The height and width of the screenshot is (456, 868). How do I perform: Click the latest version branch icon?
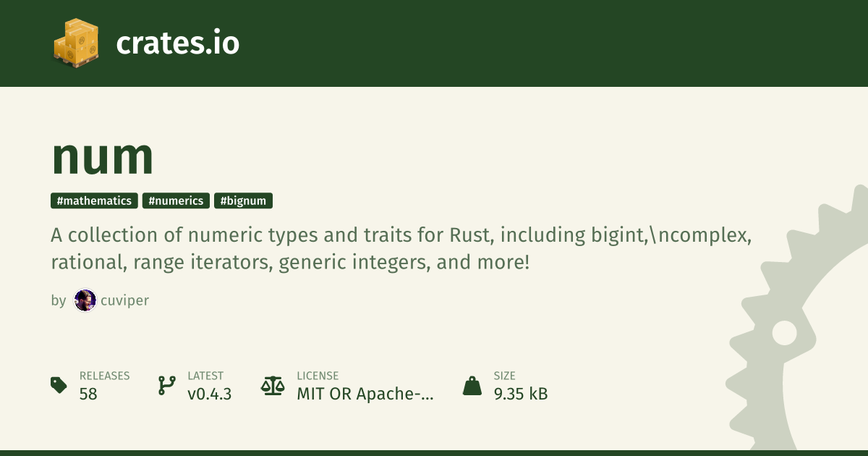[x=166, y=385]
